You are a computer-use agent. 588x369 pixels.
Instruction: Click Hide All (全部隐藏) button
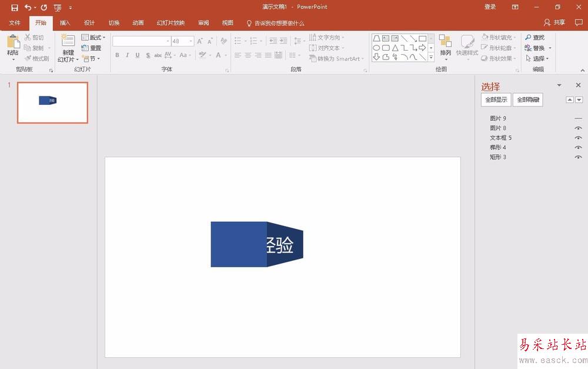click(x=528, y=100)
